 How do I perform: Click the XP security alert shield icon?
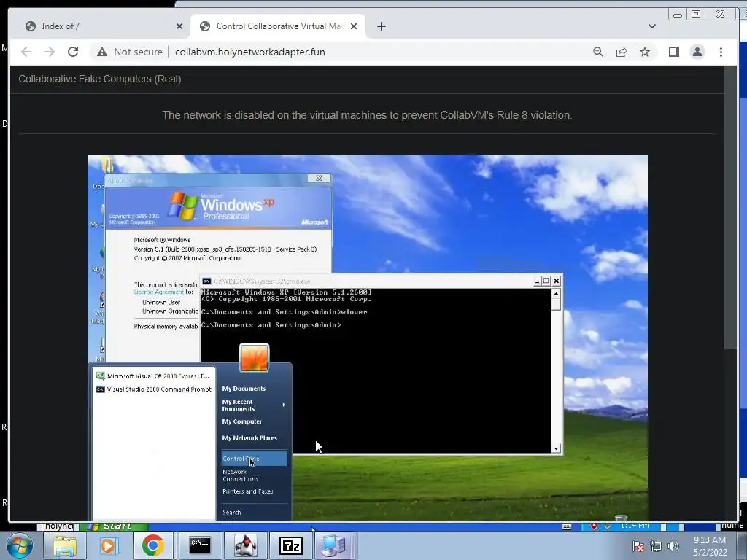(594, 526)
